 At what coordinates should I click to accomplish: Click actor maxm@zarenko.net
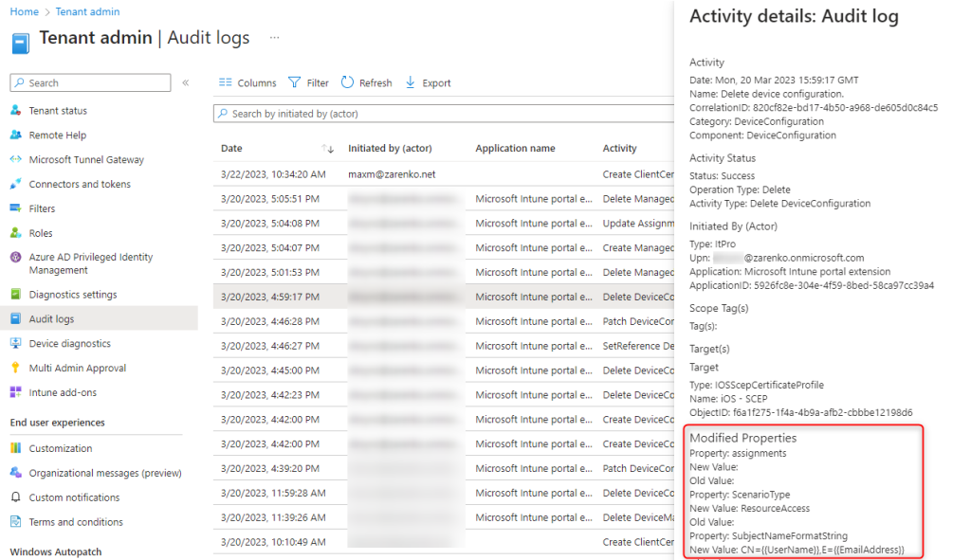[x=392, y=174]
